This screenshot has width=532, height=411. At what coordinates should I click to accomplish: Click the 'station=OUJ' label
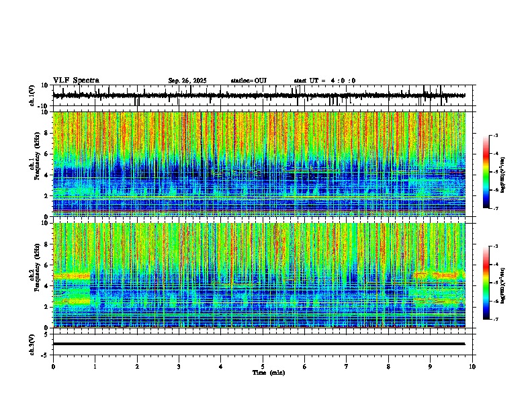(x=249, y=81)
